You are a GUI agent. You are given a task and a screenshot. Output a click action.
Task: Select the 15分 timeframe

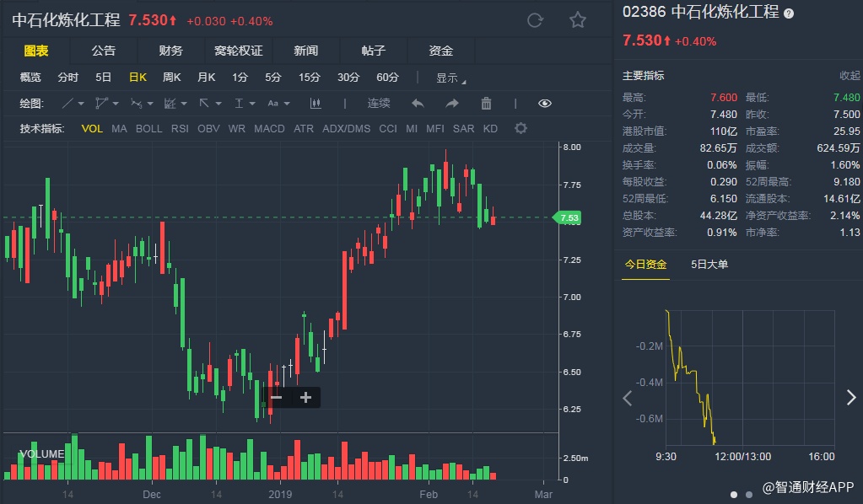[x=310, y=78]
